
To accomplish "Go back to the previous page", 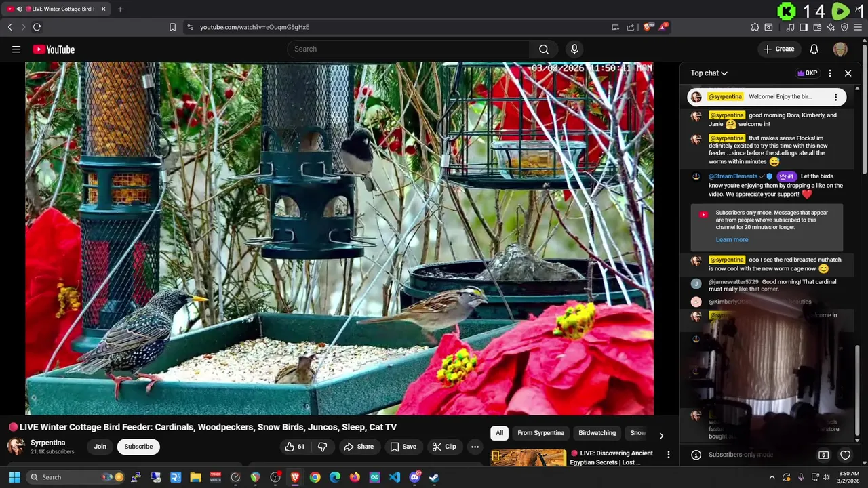I will pyautogui.click(x=10, y=27).
